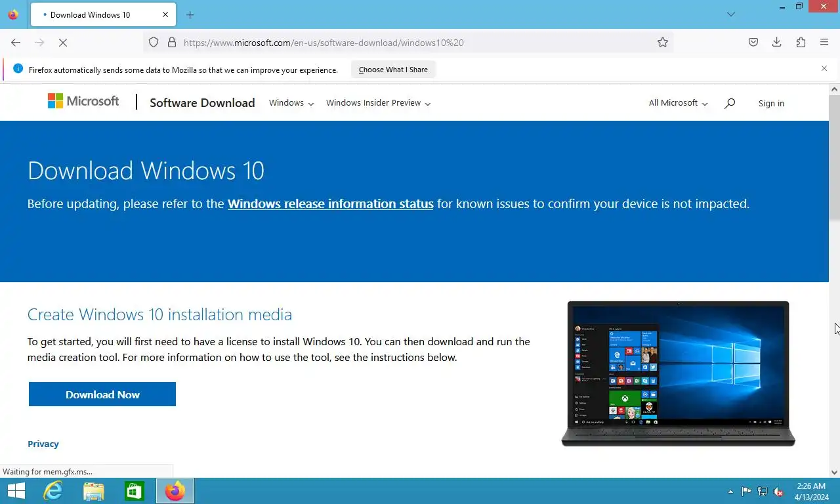Click the page scrollbar up arrow
840x504 pixels.
835,89
